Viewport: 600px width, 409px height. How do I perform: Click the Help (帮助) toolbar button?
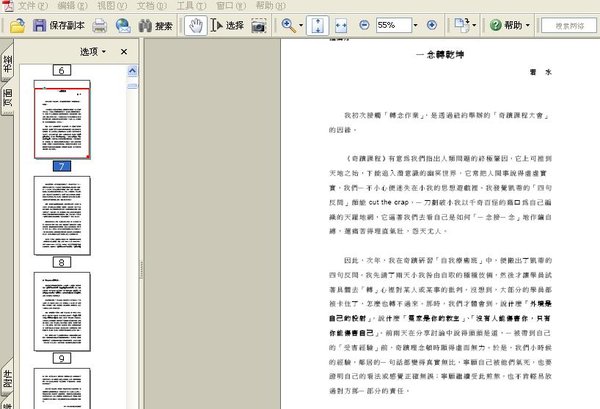click(506, 25)
